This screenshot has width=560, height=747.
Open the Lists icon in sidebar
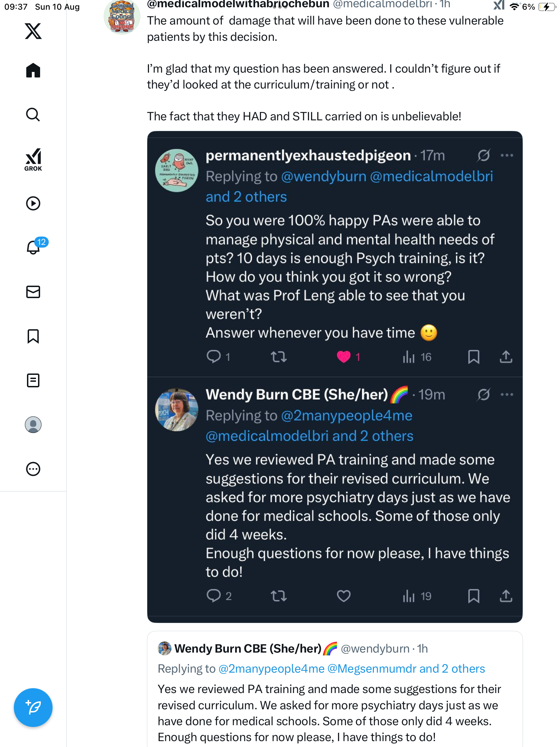[33, 380]
